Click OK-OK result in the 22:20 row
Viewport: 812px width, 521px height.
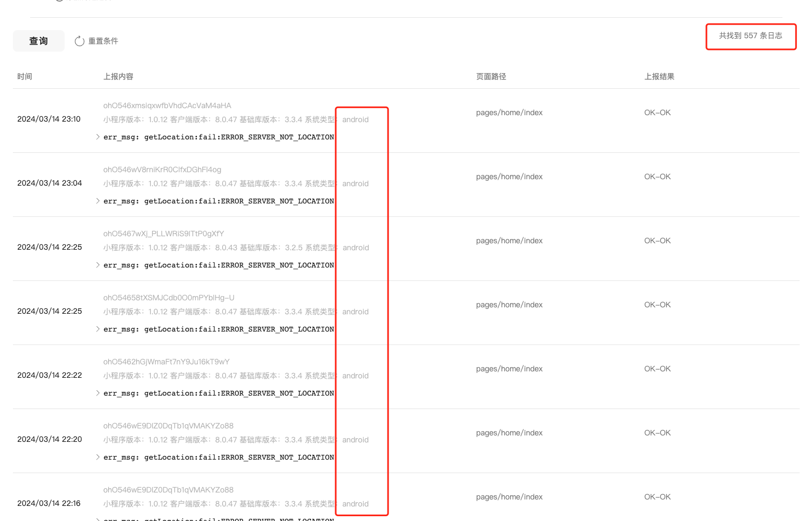[658, 433]
